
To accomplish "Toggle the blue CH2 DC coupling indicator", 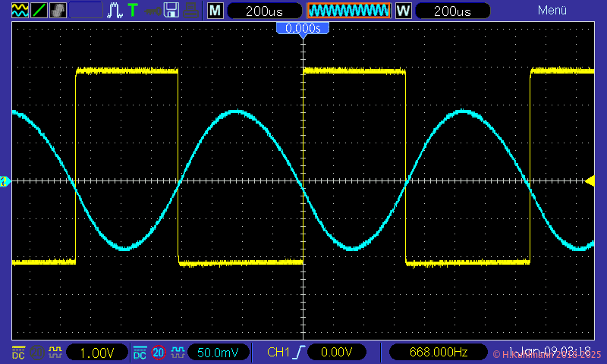I will [x=140, y=353].
